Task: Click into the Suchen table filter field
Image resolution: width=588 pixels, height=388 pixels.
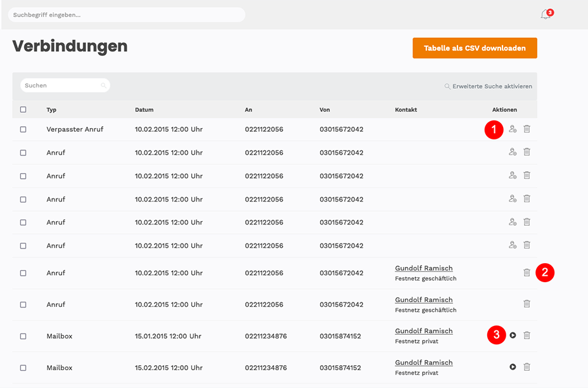Action: point(65,86)
